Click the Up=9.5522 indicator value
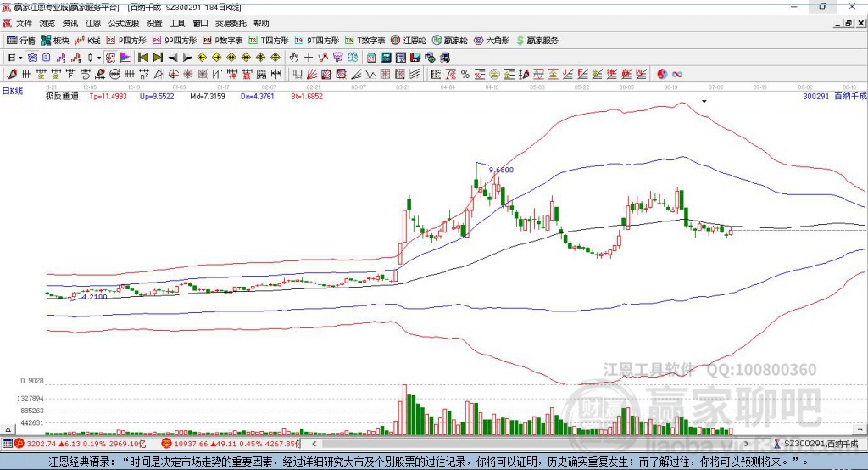The width and height of the screenshot is (868, 470). point(157,97)
